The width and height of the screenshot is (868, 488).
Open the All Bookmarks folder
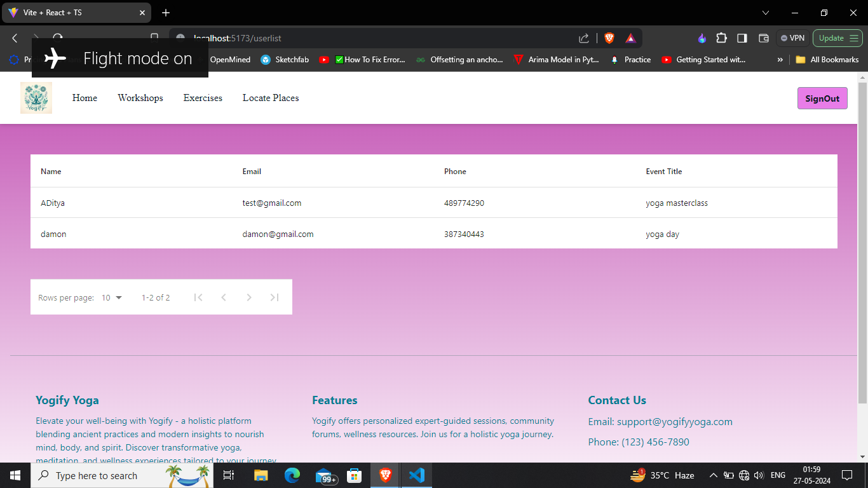point(827,60)
